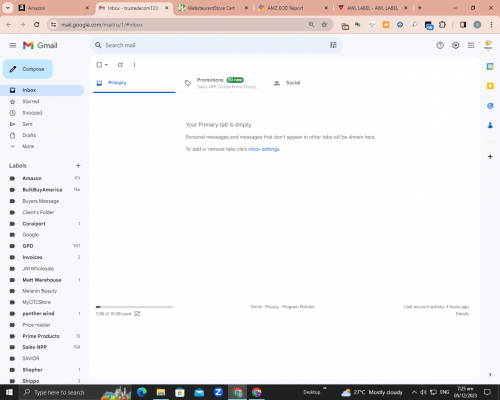Open search options filter icon

[333, 45]
